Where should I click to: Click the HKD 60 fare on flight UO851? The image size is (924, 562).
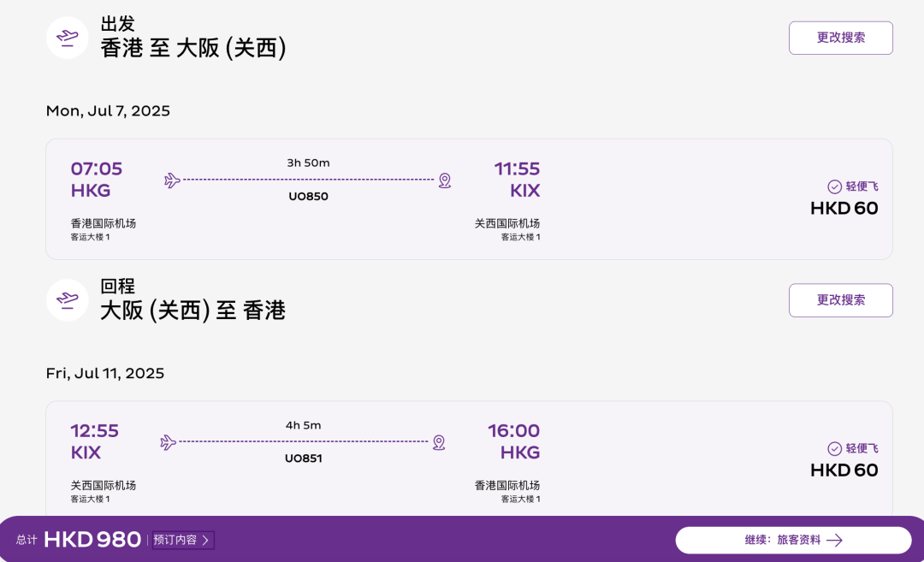coord(844,470)
